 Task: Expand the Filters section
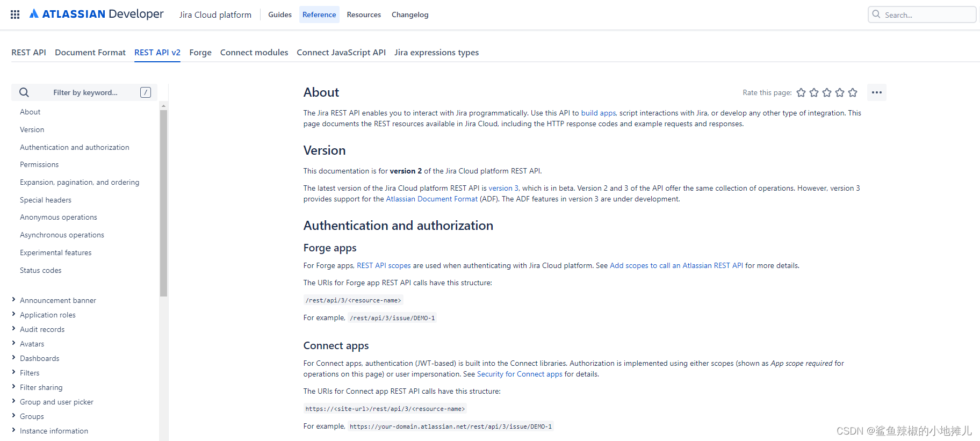13,372
